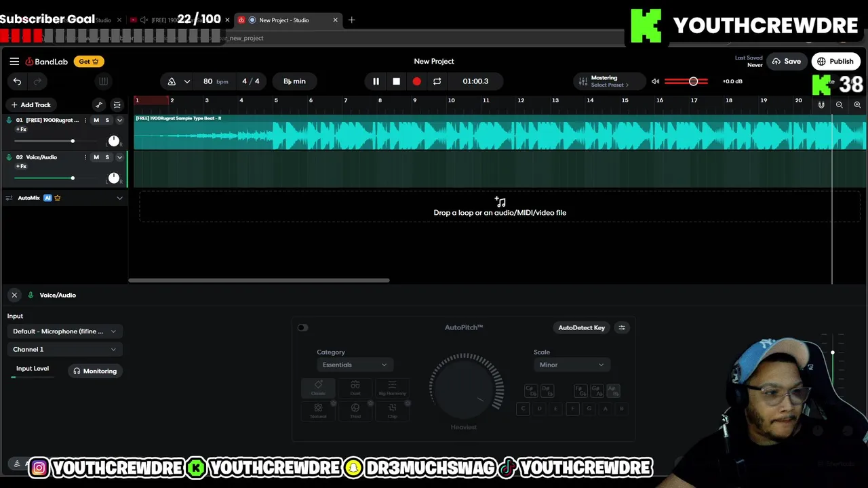
Task: Expand track 01 options chevron
Action: coord(119,120)
